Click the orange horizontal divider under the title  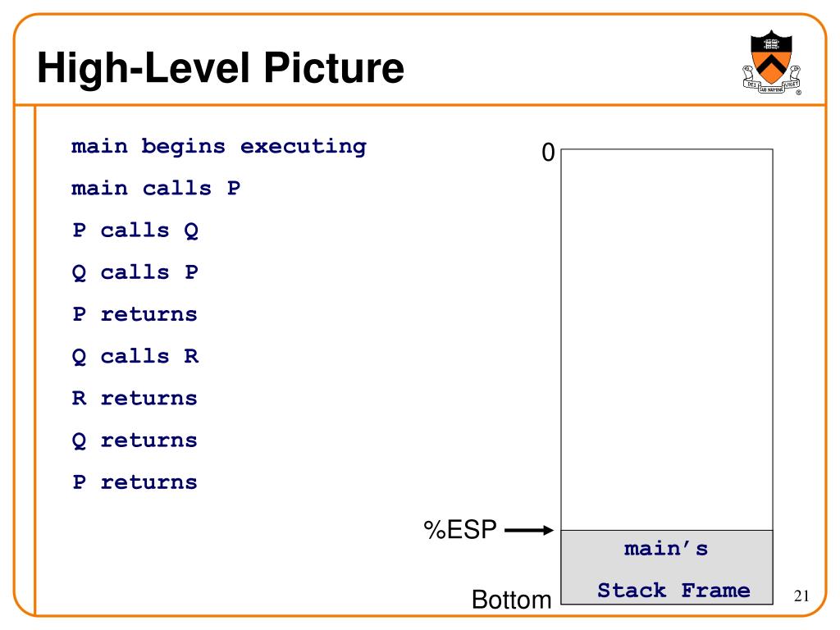pos(420,105)
